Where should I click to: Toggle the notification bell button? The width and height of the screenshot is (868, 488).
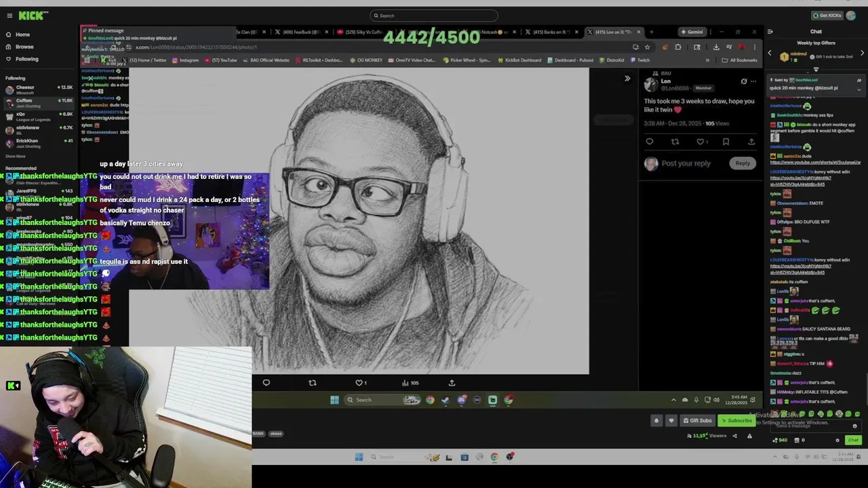click(656, 420)
